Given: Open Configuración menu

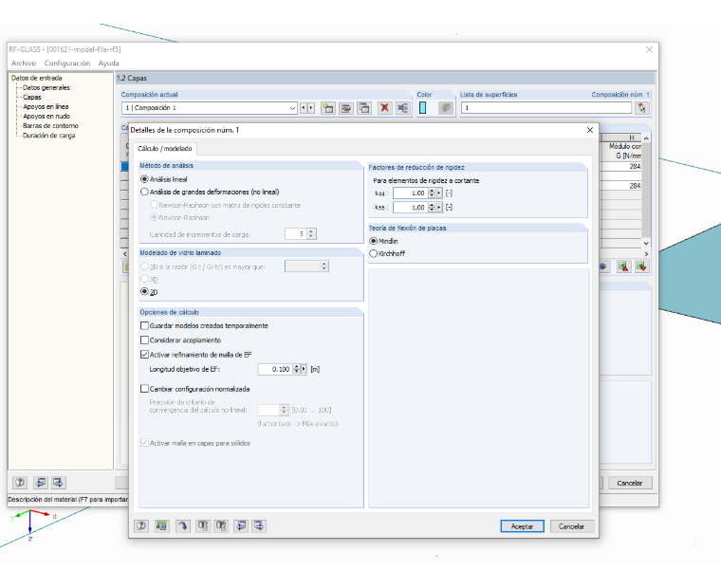Looking at the screenshot, I should 67,63.
